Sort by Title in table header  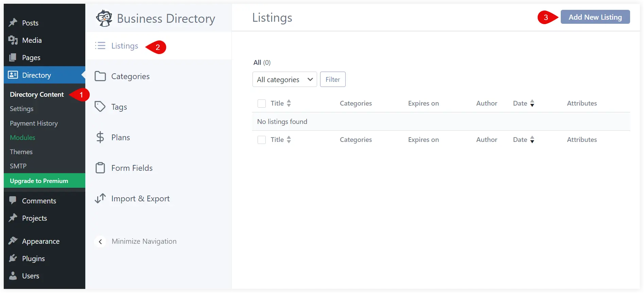[289, 103]
